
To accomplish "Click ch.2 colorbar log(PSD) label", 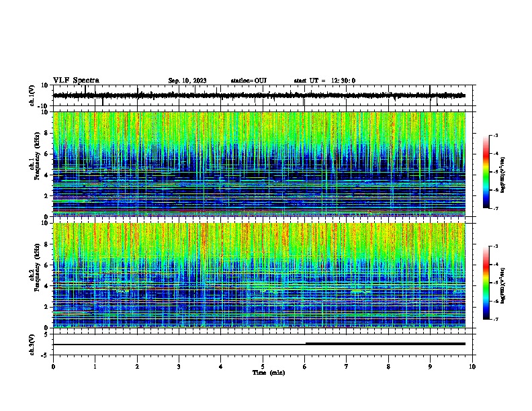I will (x=502, y=286).
